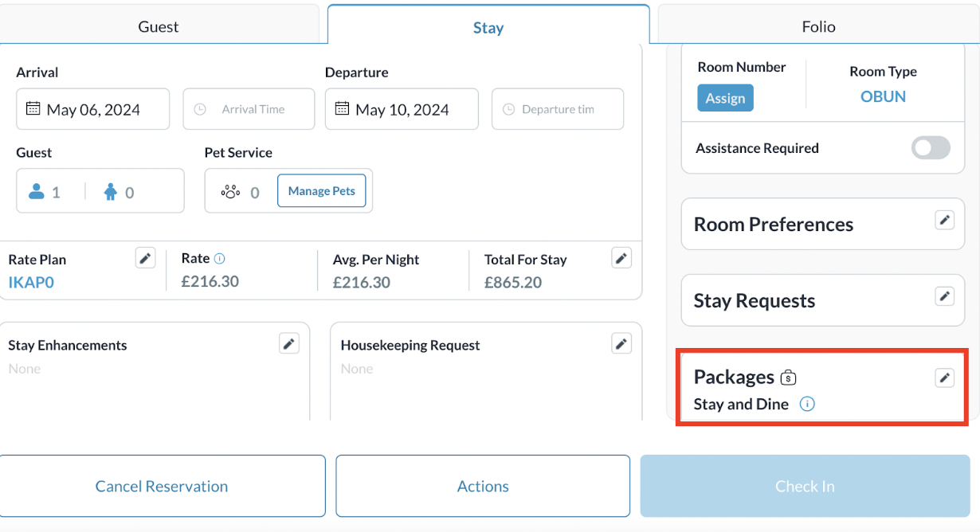Image resolution: width=980 pixels, height=532 pixels.
Task: Open Room Preferences edit pencil
Action: click(944, 221)
